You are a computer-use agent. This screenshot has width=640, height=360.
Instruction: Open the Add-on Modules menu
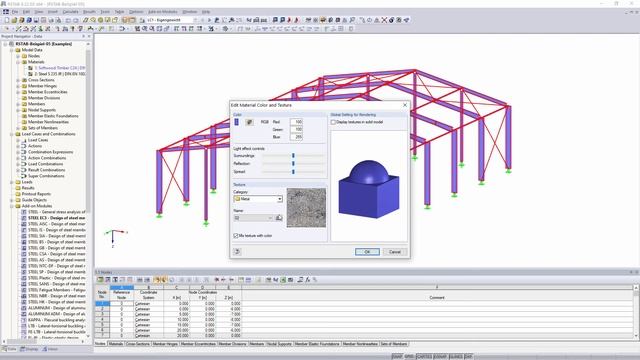click(162, 12)
